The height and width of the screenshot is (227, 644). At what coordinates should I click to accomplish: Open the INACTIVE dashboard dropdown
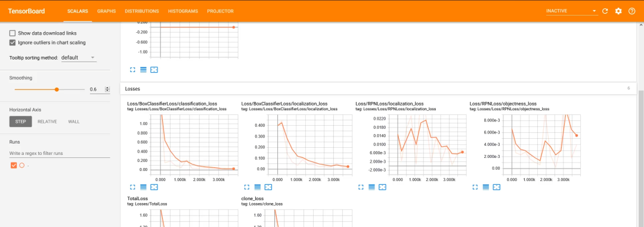(571, 11)
